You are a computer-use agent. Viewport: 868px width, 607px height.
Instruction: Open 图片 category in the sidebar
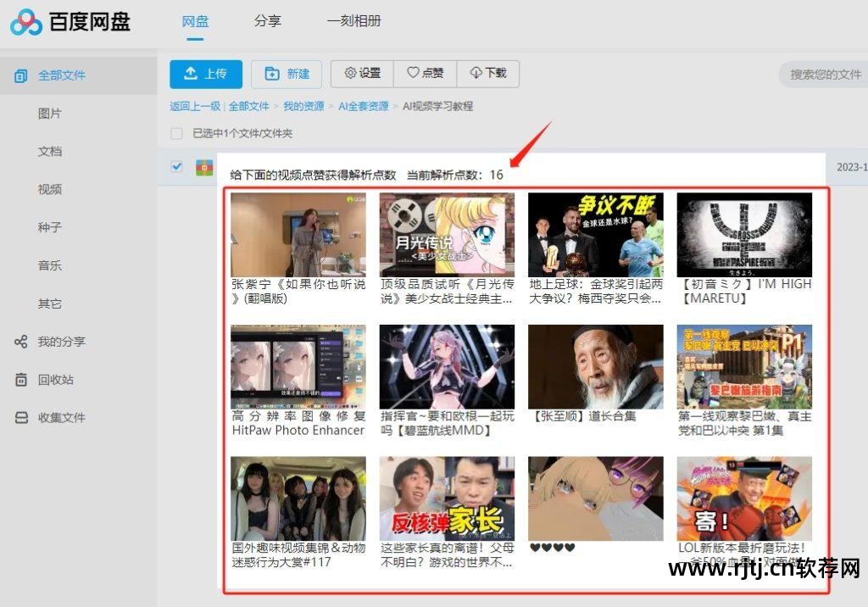tap(50, 114)
